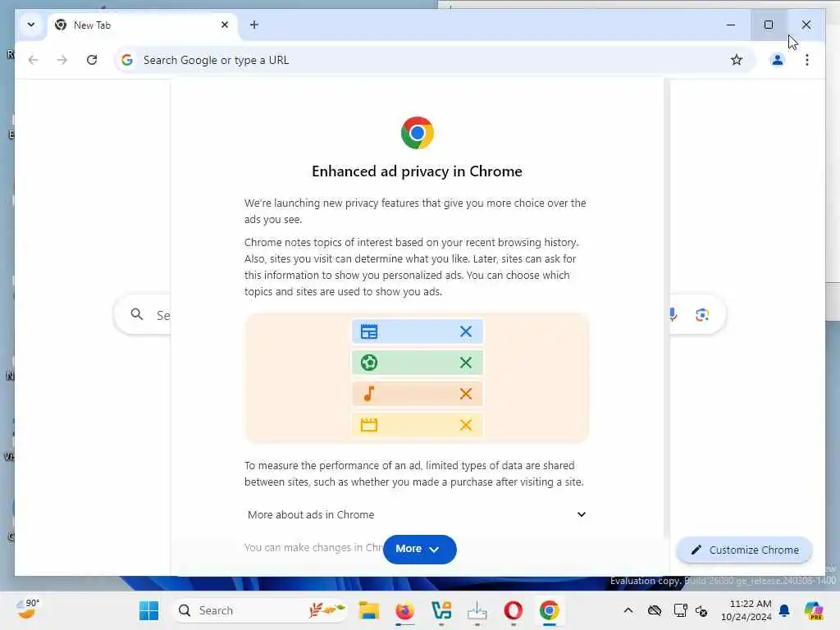Click the blue More button
Screen dimensions: 840x630
click(419, 549)
